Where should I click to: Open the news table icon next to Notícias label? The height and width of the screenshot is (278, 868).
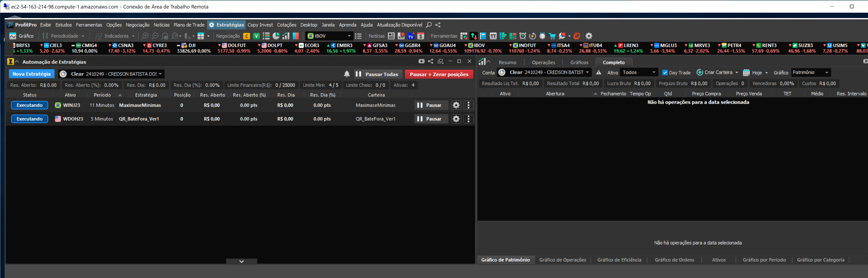coord(391,36)
